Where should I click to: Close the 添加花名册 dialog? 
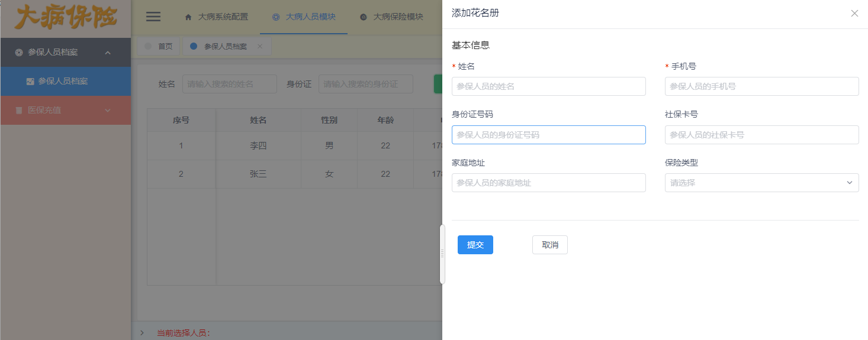854,13
